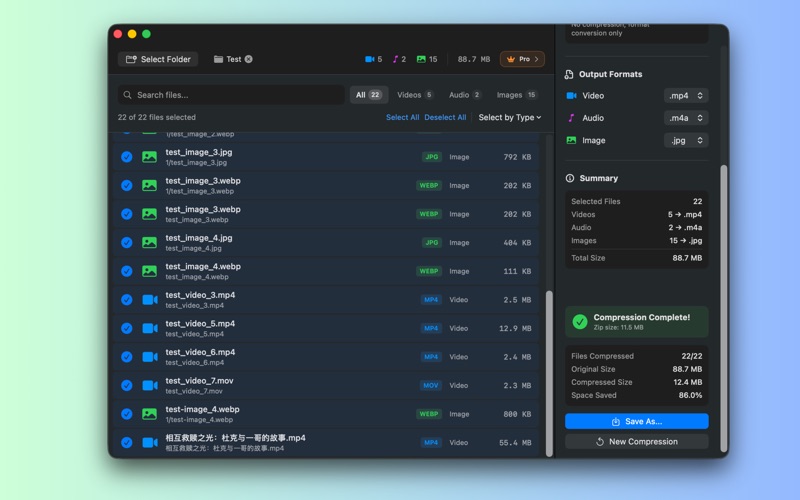Click the image count icon in toolbar
This screenshot has width=800, height=500.
(x=421, y=59)
